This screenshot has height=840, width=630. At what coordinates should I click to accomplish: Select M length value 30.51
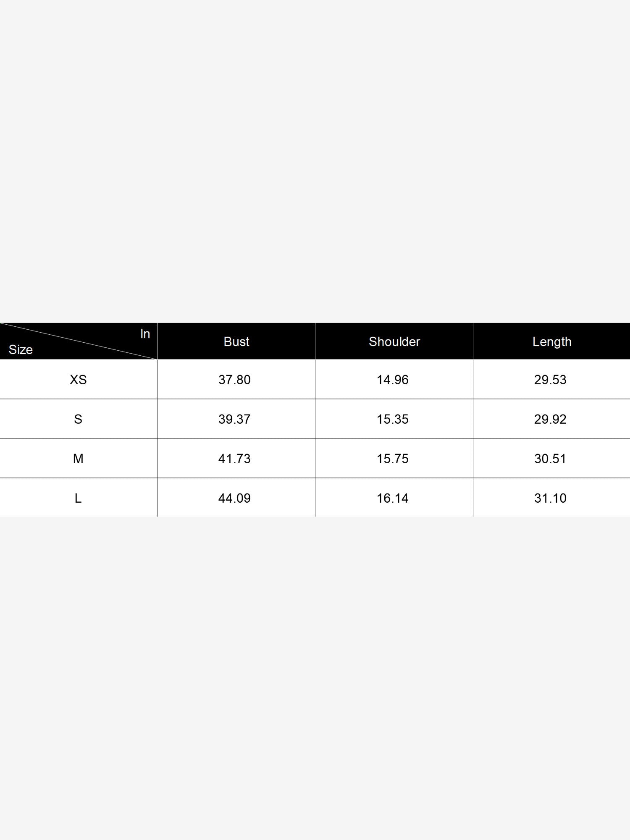[x=550, y=459]
